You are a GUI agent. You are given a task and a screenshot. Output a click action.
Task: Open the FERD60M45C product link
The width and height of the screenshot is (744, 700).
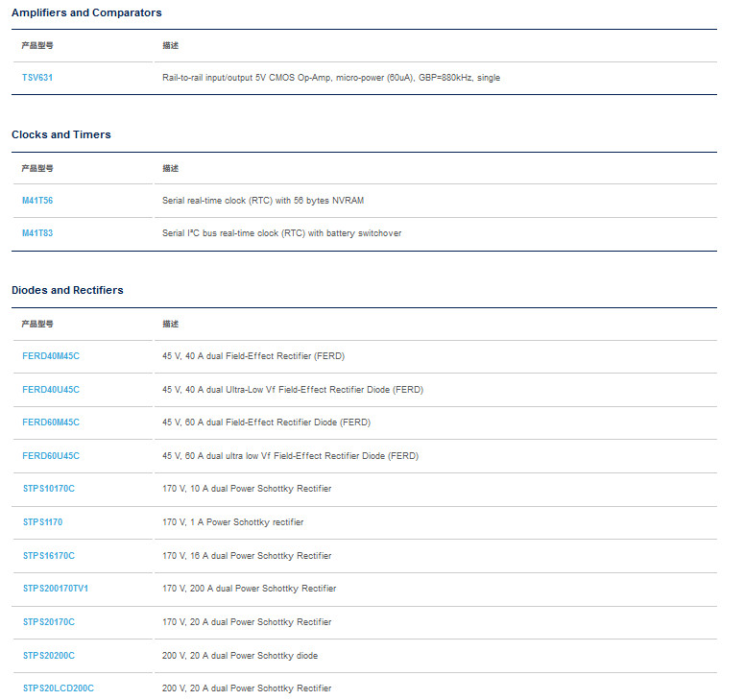tap(51, 422)
